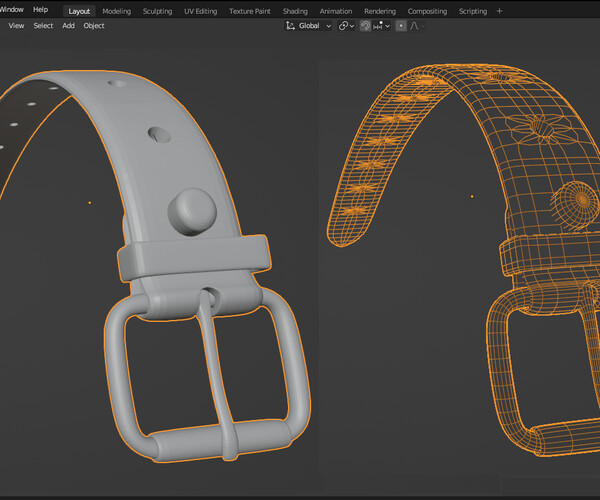Open Global transform orientation dropdown
This screenshot has height=500, width=600.
coord(308,26)
